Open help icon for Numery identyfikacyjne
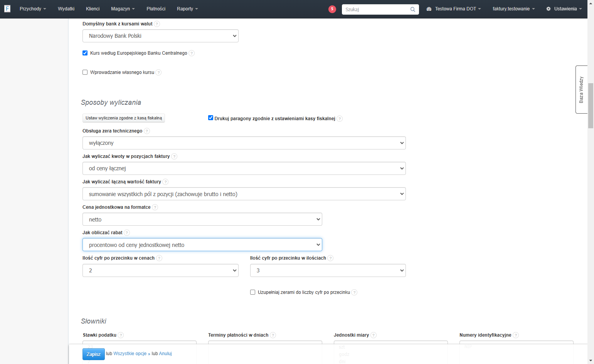594x364 pixels. [x=516, y=335]
